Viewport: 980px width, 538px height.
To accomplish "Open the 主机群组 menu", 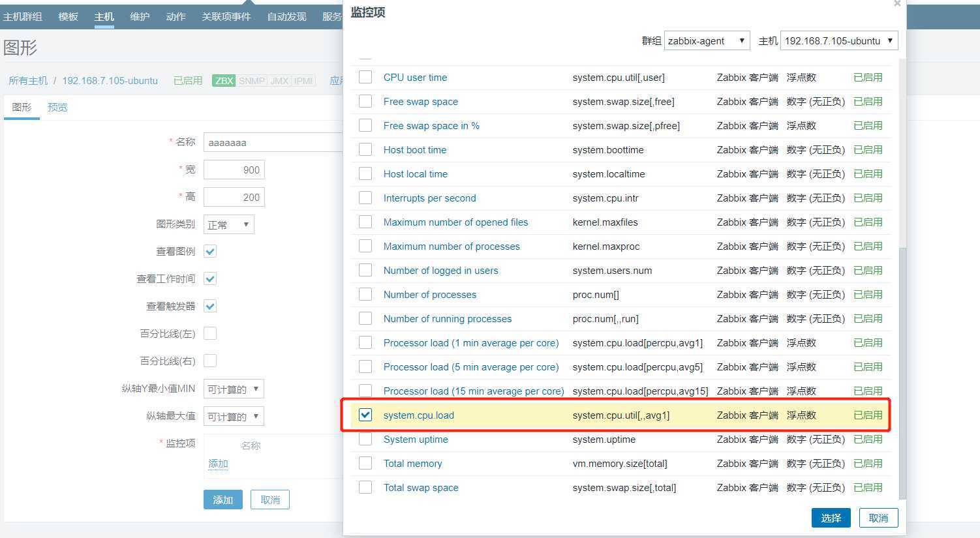I will 23,16.
